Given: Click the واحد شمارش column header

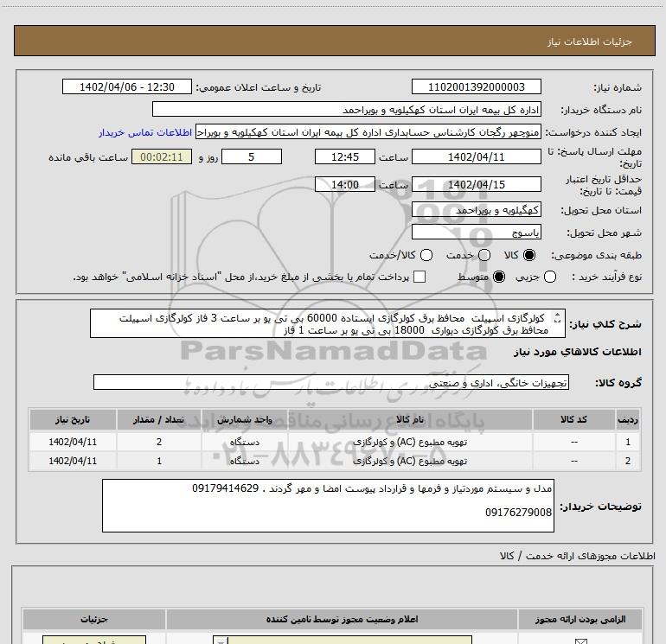Looking at the screenshot, I should [x=244, y=420].
